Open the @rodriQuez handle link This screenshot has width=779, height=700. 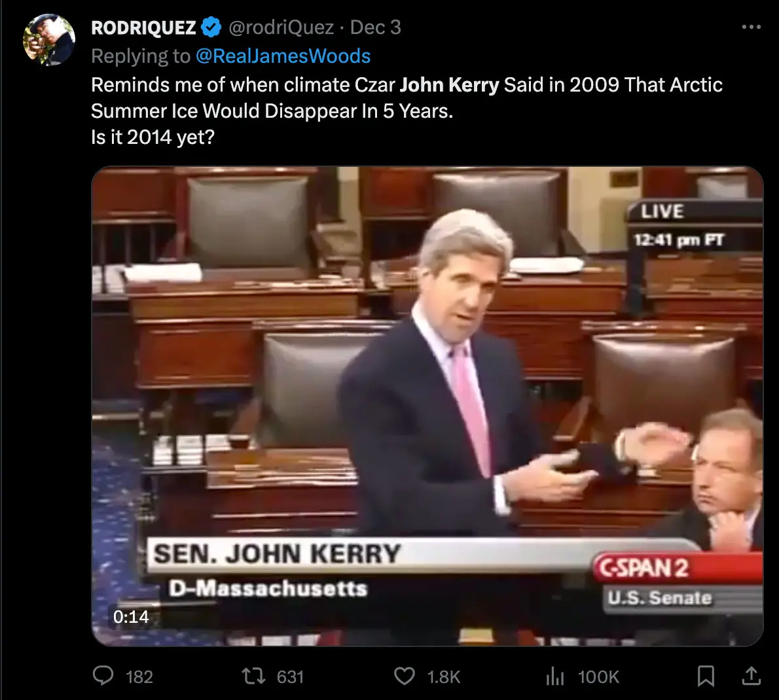pos(281,27)
